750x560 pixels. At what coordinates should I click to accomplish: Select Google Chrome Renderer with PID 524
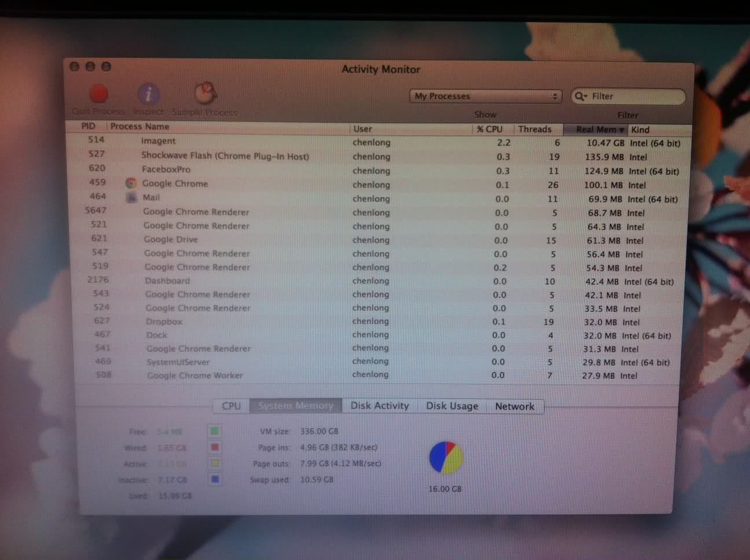pos(378,308)
